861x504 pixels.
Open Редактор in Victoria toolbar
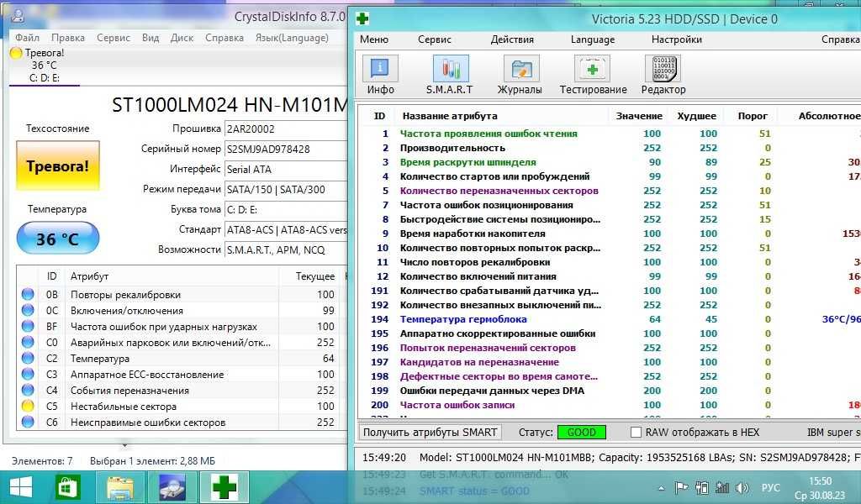pyautogui.click(x=663, y=75)
